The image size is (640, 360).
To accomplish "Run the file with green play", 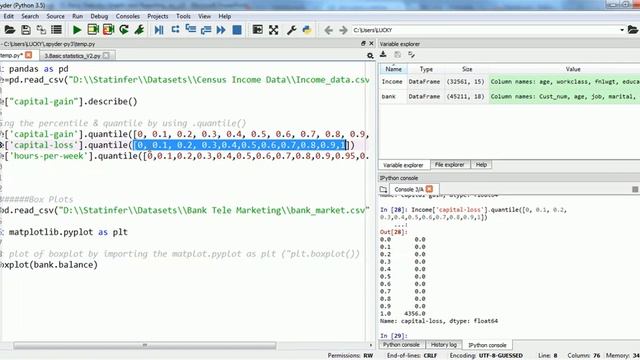I will click(x=77, y=30).
